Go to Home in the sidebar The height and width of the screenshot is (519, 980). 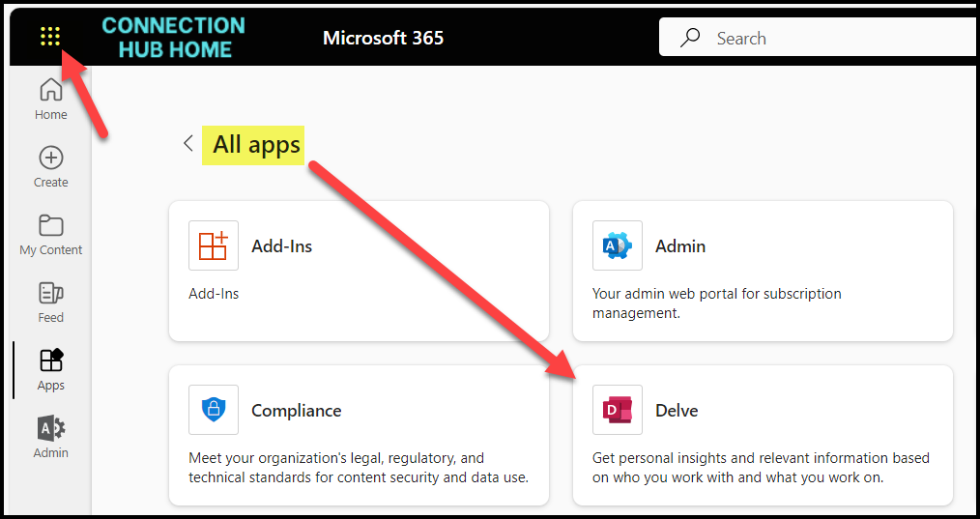point(51,92)
